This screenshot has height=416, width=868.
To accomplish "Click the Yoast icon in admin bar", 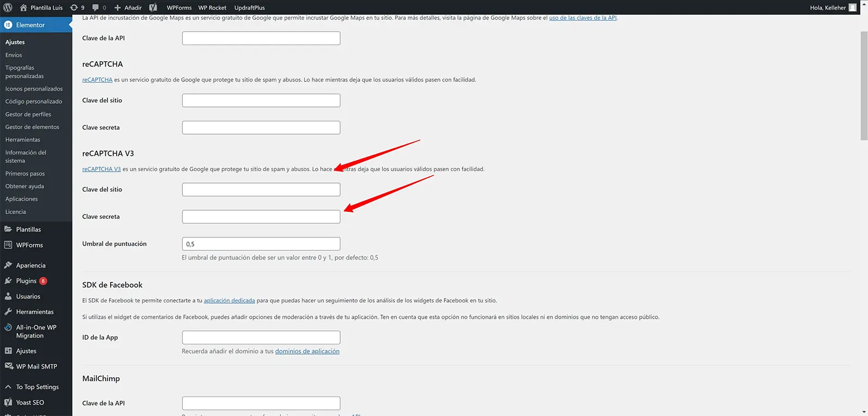I will (x=154, y=8).
